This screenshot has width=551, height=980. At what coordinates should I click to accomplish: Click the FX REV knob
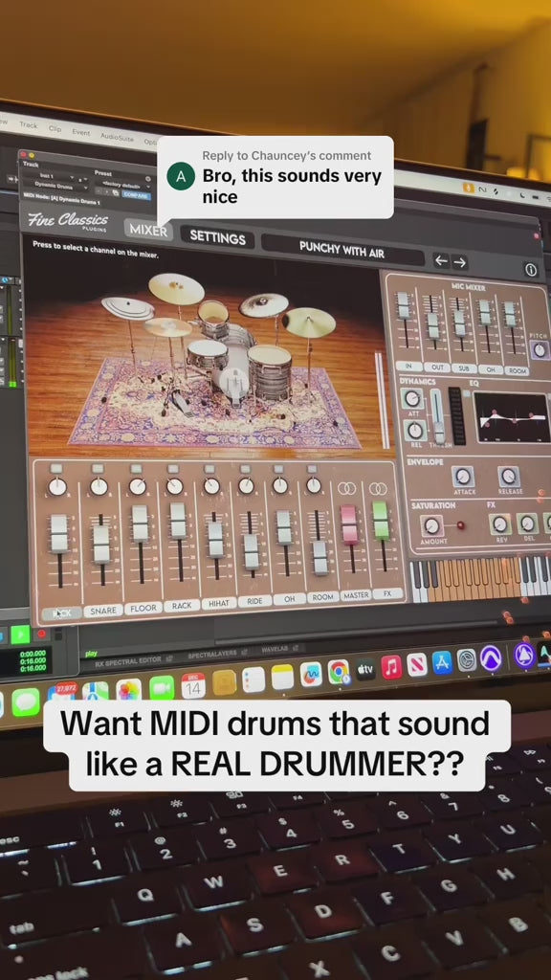point(499,523)
